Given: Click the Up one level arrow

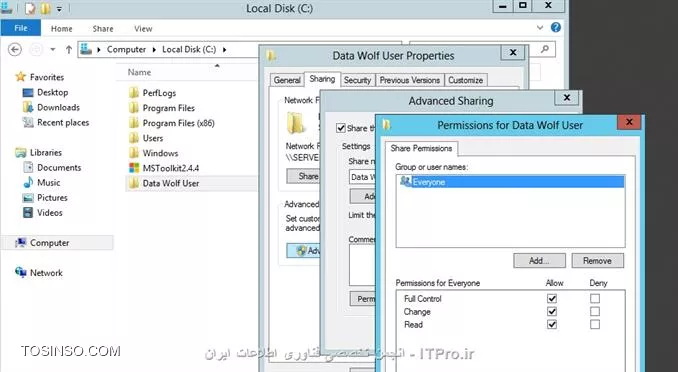Looking at the screenshot, I should pos(69,49).
